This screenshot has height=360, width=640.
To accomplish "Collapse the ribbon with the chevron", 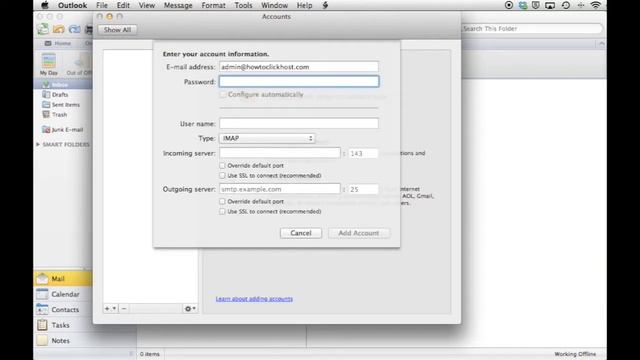I will tap(602, 44).
